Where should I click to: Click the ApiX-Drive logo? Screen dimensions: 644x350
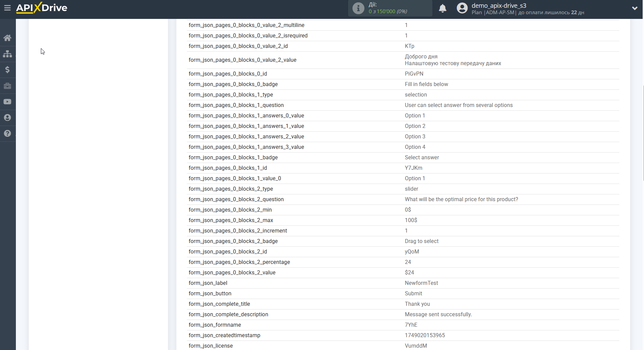pyautogui.click(x=42, y=8)
